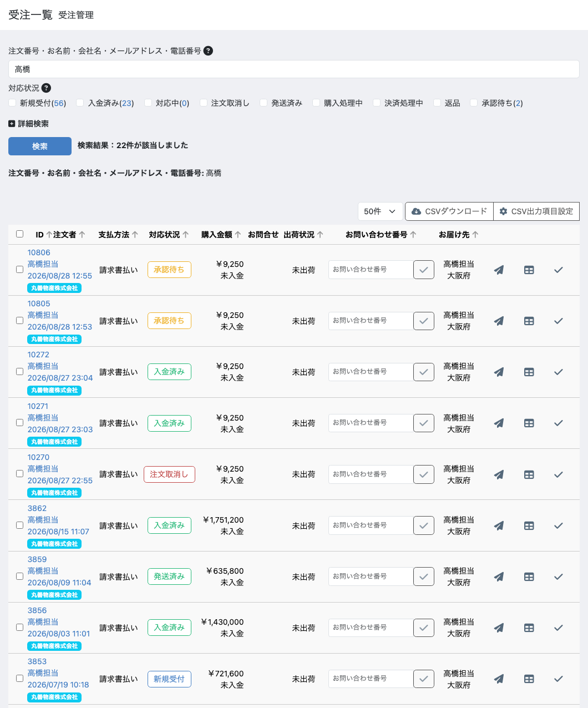Image resolution: width=588 pixels, height=708 pixels.
Task: Click the paper plane icon for order 3853
Action: 499,679
